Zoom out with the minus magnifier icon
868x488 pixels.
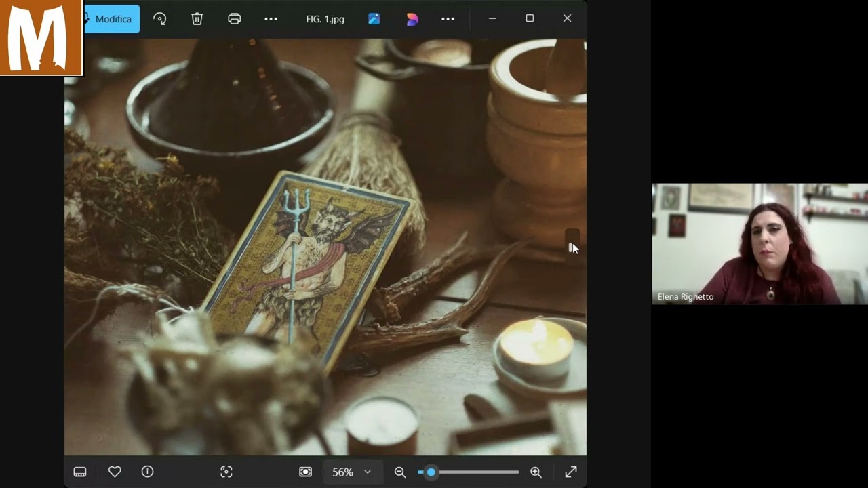tap(400, 472)
